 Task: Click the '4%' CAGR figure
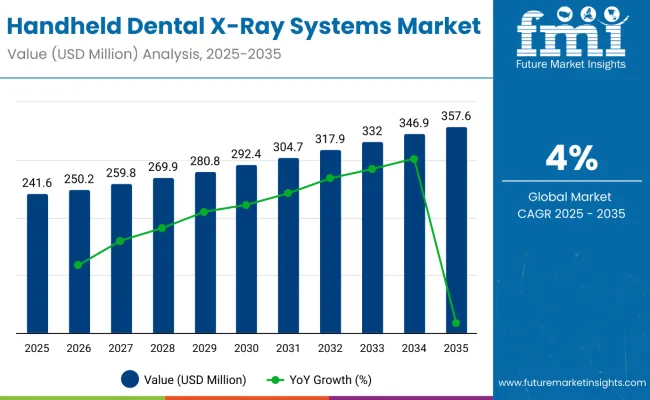coord(572,158)
